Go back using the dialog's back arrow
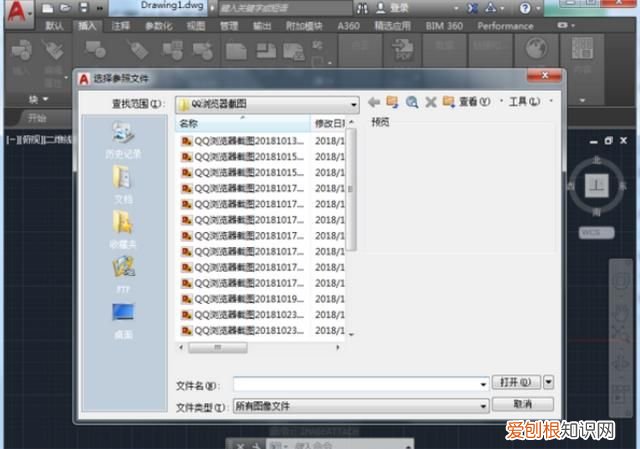The height and width of the screenshot is (449, 640). click(373, 102)
